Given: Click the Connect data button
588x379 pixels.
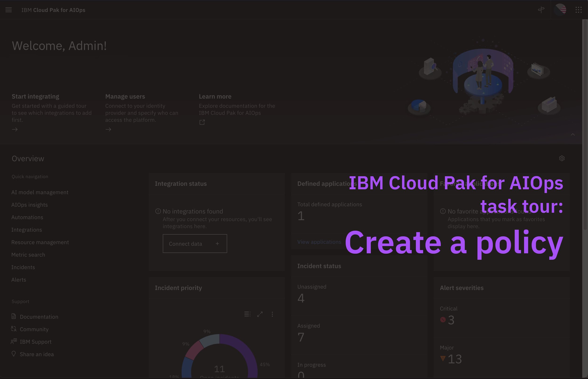Looking at the screenshot, I should point(195,244).
